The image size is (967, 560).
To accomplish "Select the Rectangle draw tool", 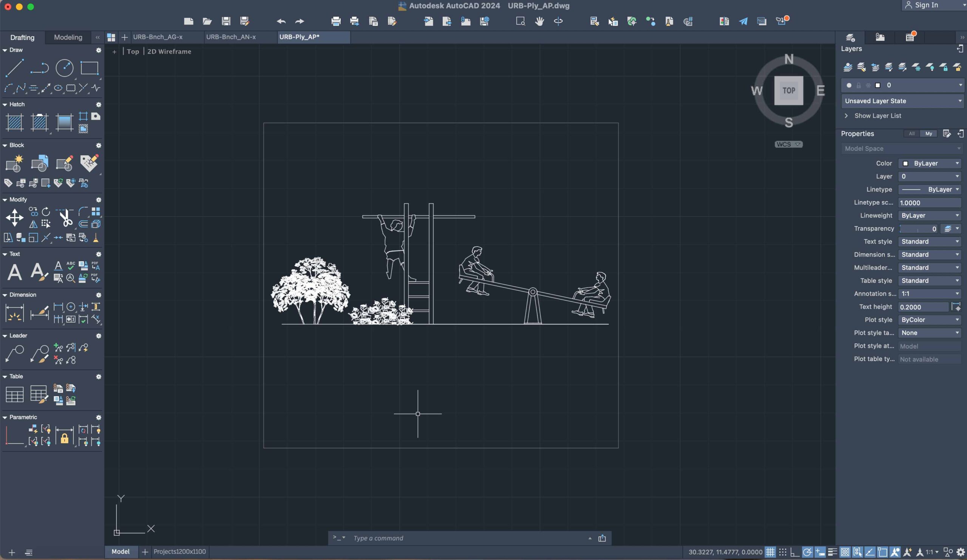I will (89, 68).
